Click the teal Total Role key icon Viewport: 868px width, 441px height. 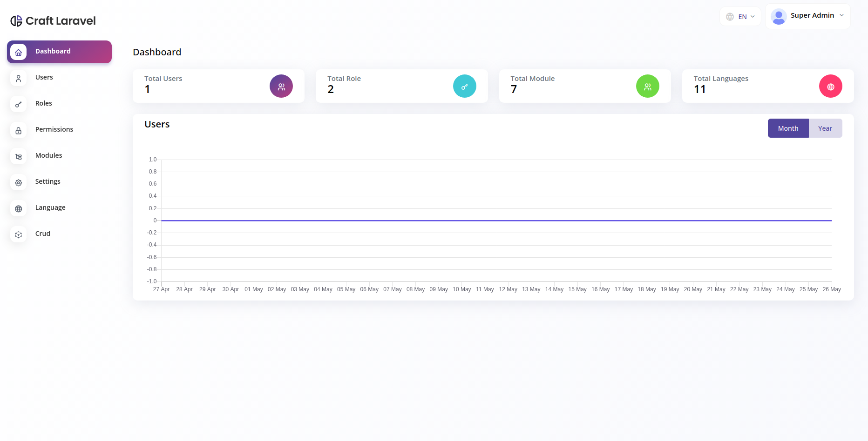[465, 86]
